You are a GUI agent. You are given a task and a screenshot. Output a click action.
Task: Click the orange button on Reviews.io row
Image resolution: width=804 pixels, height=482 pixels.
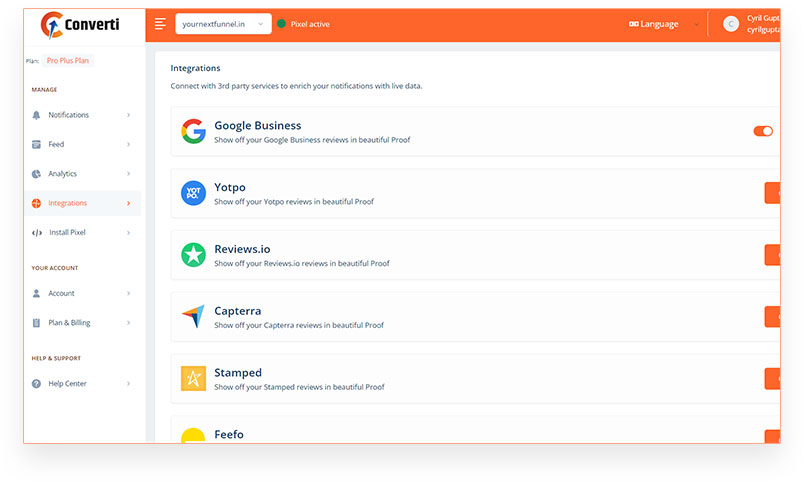tap(772, 255)
